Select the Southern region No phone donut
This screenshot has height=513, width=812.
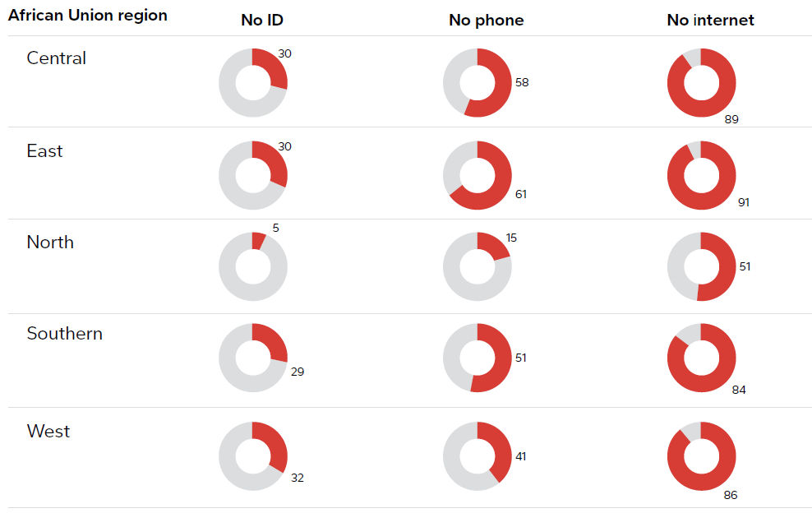point(478,358)
